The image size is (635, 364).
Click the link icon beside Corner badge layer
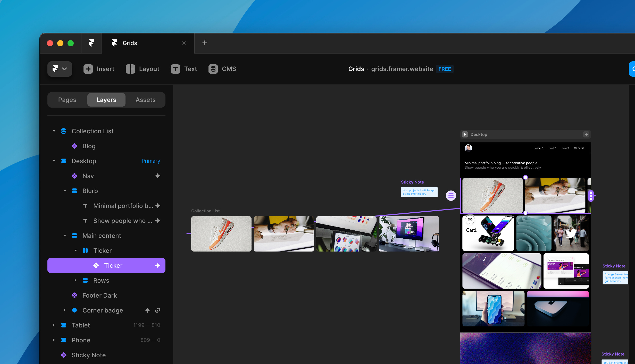(157, 310)
